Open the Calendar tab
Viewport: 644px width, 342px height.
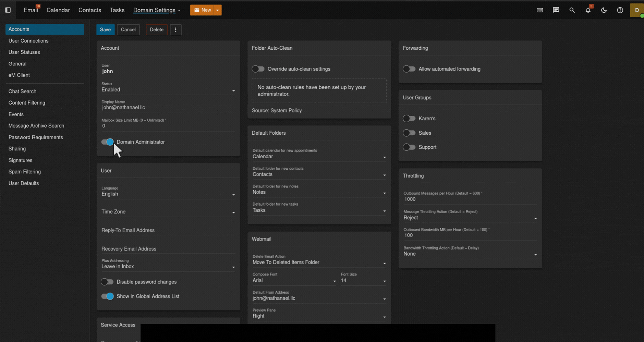(58, 10)
